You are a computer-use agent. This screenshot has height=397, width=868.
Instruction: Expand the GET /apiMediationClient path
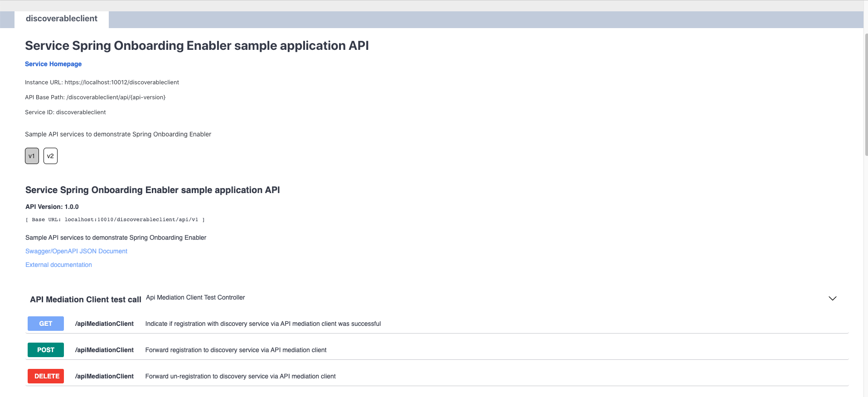click(104, 324)
